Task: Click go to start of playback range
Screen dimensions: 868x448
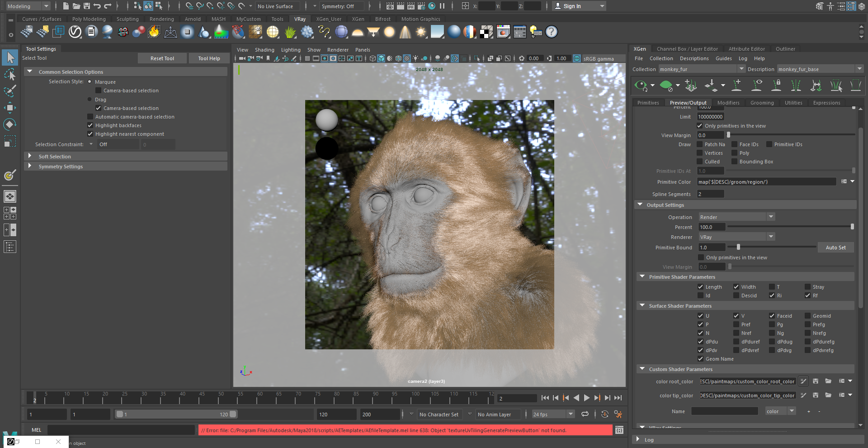Action: tap(545, 398)
